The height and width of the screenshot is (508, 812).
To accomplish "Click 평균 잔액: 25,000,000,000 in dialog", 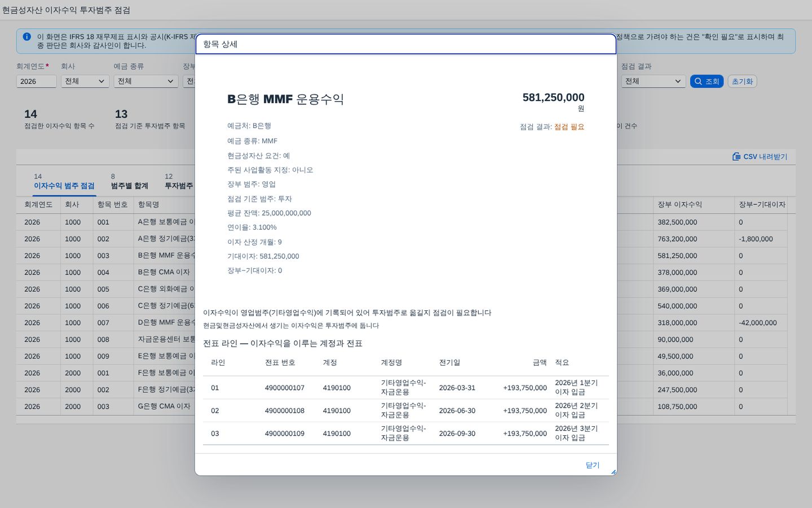I will coord(269,213).
